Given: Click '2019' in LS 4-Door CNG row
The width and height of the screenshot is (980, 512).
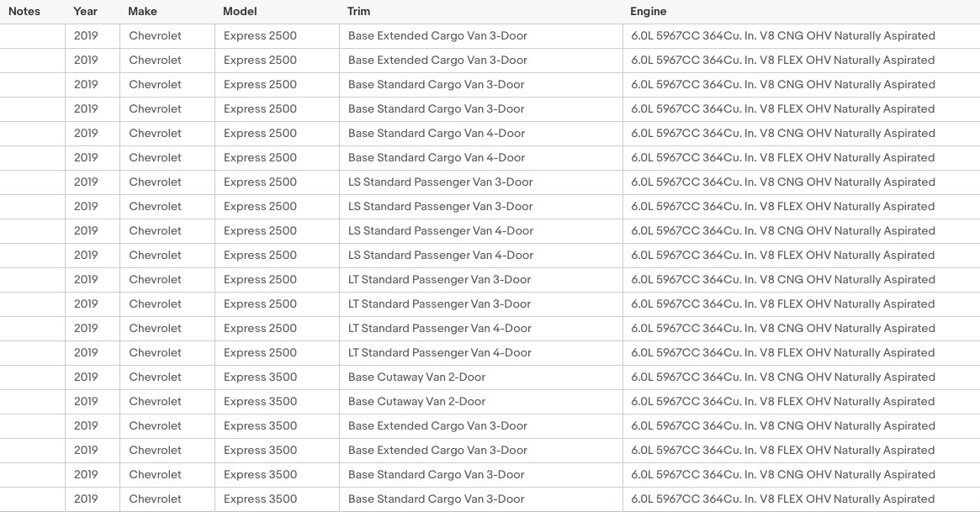Looking at the screenshot, I should [x=86, y=230].
